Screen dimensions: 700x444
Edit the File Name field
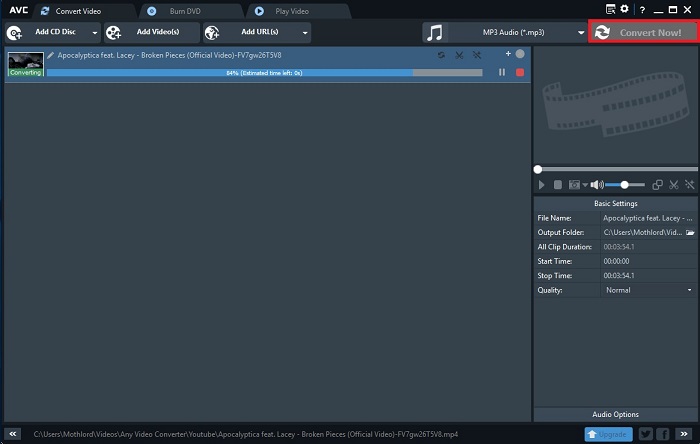[648, 218]
